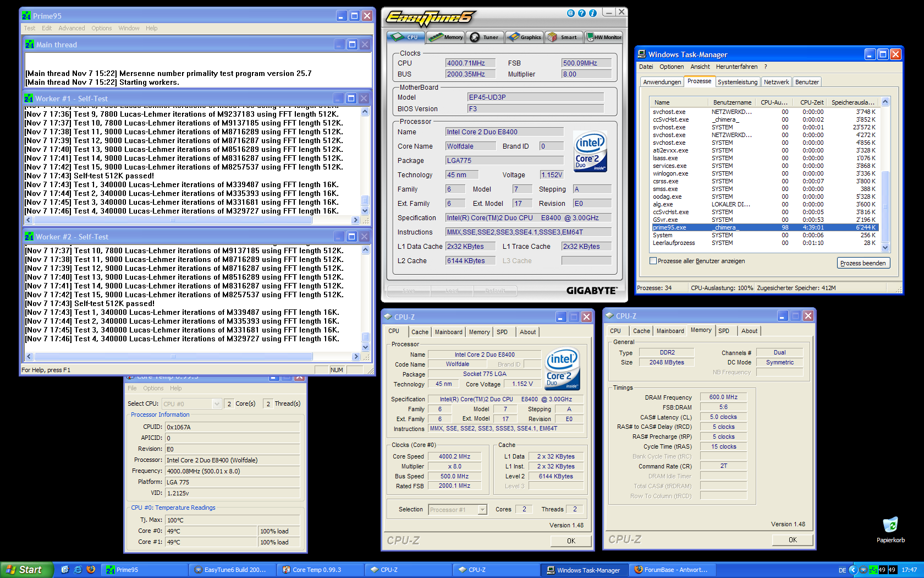Click the Worker #1 vertical scrollbar down arrow
Viewport: 924px width, 578px height.
click(x=365, y=211)
